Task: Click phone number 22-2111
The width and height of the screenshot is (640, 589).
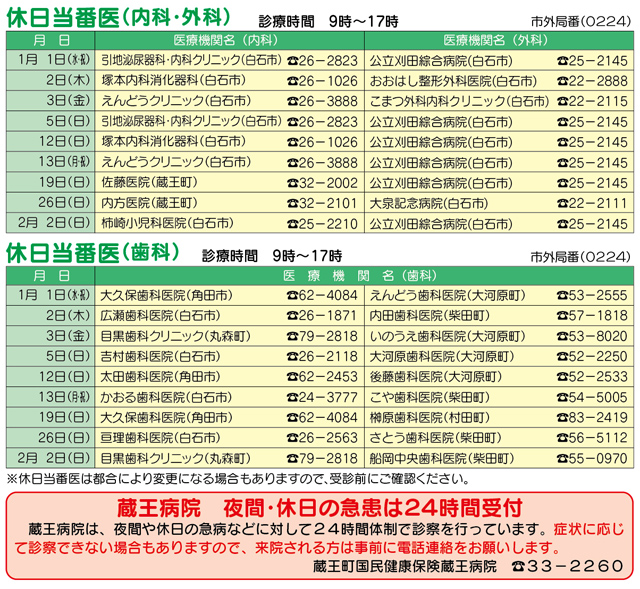Action: click(x=598, y=203)
